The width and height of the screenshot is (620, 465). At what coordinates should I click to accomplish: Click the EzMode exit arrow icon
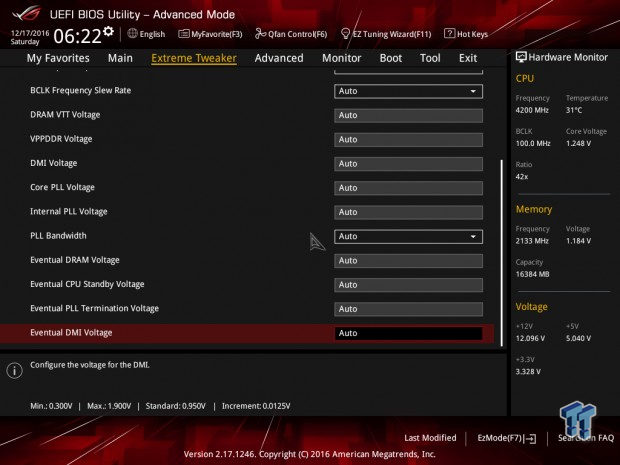[531, 438]
